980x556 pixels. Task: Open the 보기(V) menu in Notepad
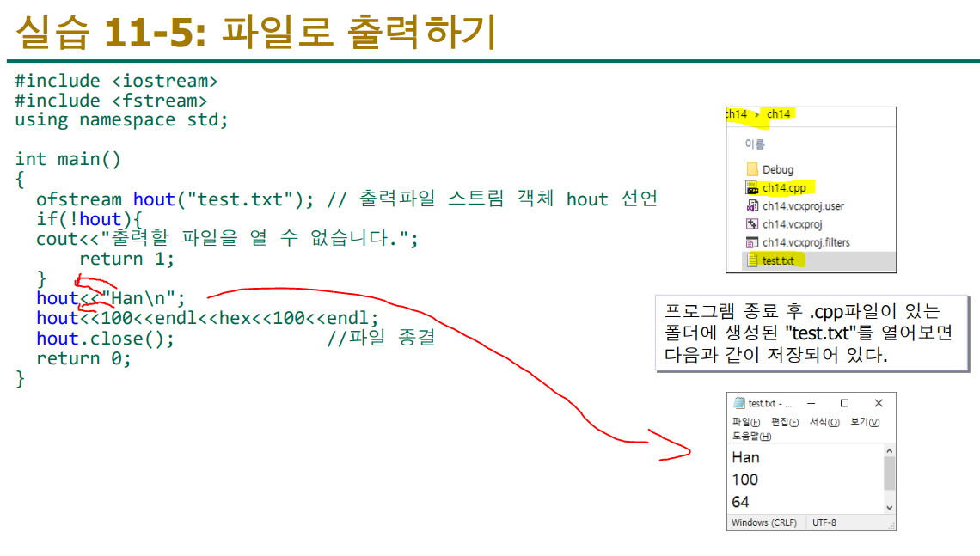click(x=865, y=422)
